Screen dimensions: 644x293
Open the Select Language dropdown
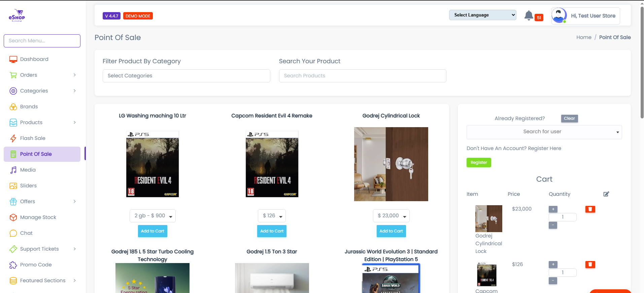tap(482, 15)
